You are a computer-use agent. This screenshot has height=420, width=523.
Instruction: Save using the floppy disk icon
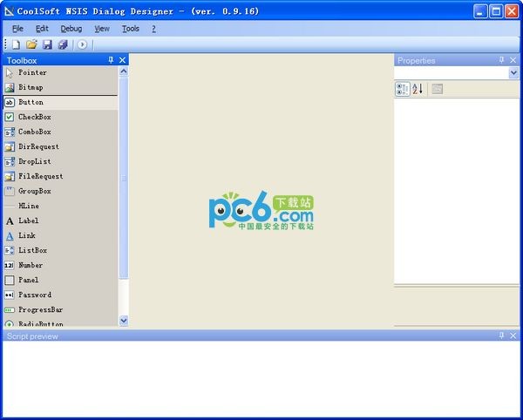[x=47, y=44]
